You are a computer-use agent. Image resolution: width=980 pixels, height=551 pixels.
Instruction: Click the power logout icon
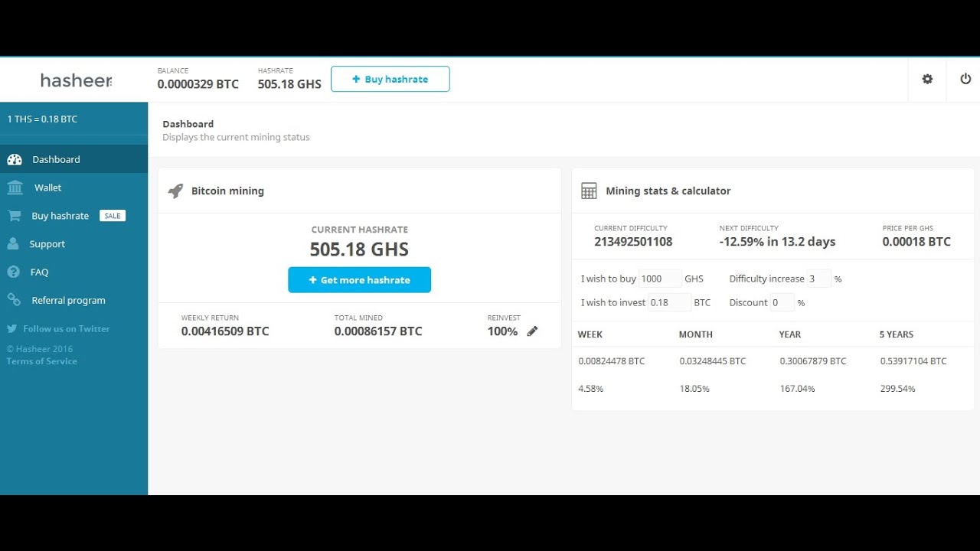coord(965,79)
